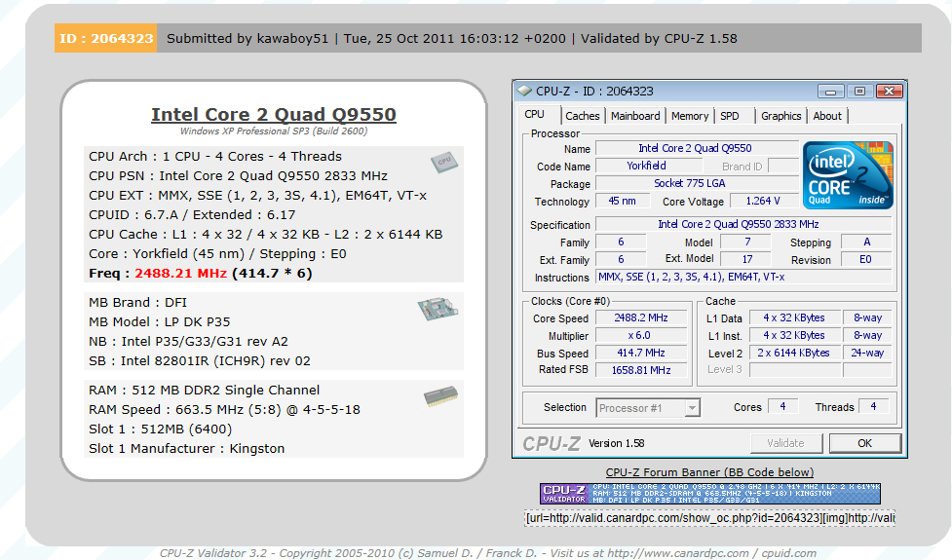Screen dimensions: 952x560
Task: Click the CPU-Z Validator banner image
Action: coord(709,493)
